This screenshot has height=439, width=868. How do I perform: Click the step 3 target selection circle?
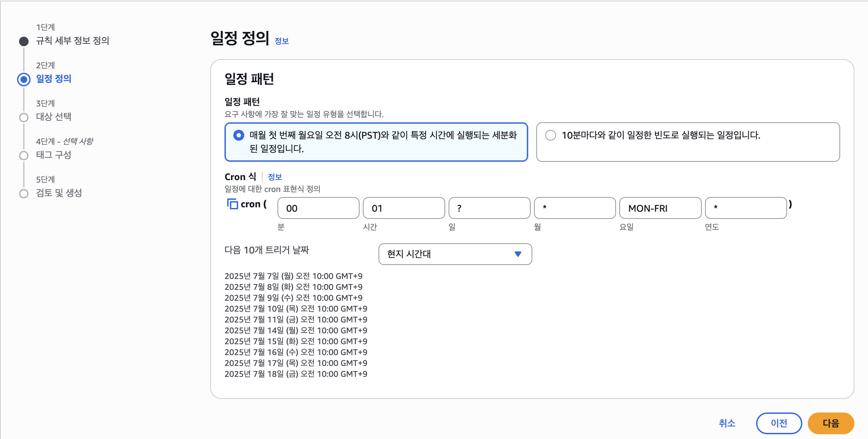[x=24, y=118]
